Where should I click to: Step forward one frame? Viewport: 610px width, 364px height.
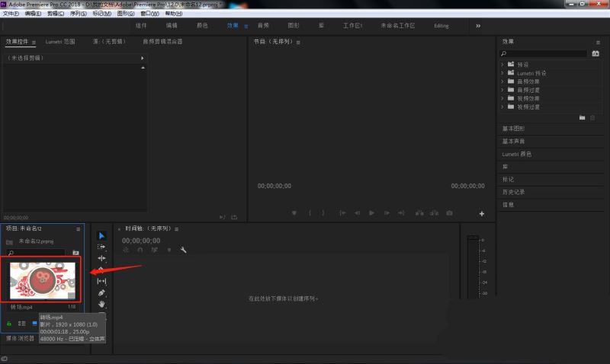[387, 213]
